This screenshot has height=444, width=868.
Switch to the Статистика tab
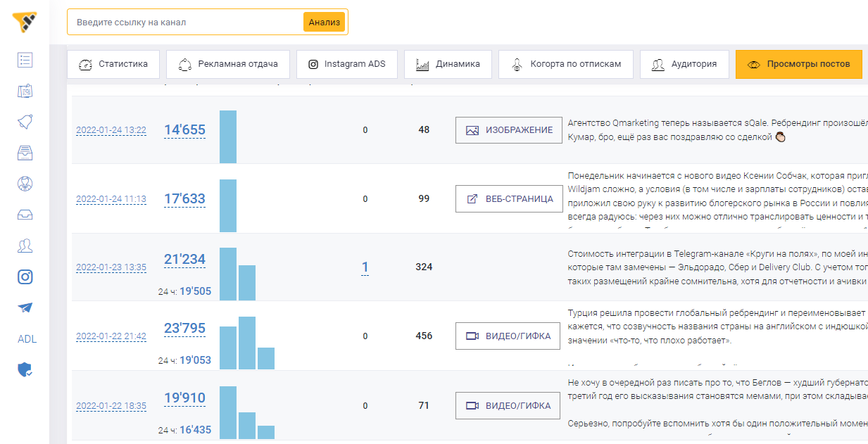(113, 64)
